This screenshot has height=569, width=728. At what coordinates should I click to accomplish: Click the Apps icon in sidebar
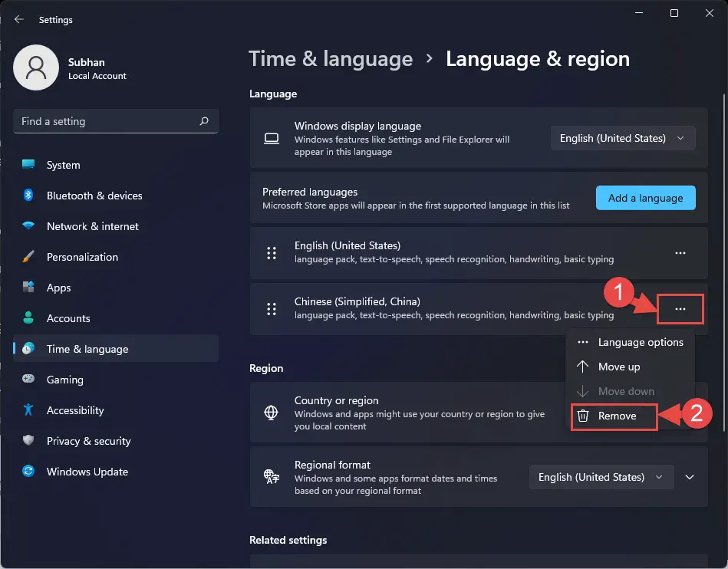(x=28, y=287)
